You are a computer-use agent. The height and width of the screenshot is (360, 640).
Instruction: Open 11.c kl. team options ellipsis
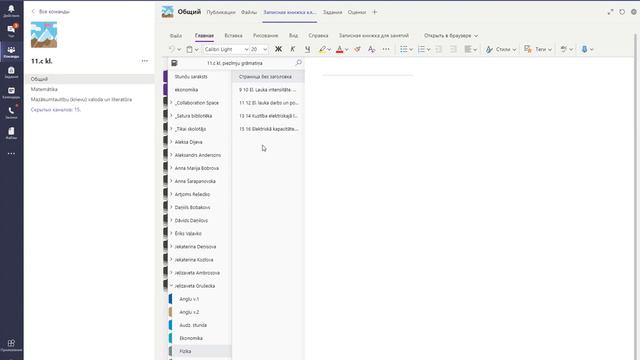click(x=144, y=61)
